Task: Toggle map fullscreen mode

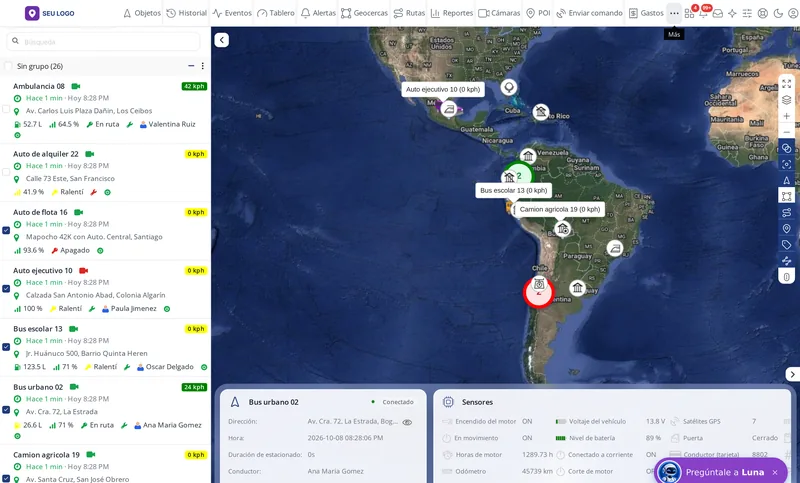Action: (787, 84)
